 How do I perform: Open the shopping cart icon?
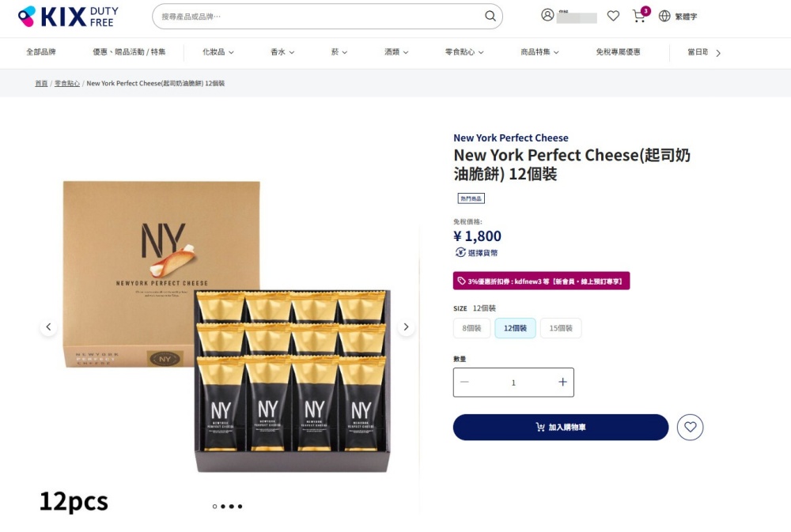(639, 16)
